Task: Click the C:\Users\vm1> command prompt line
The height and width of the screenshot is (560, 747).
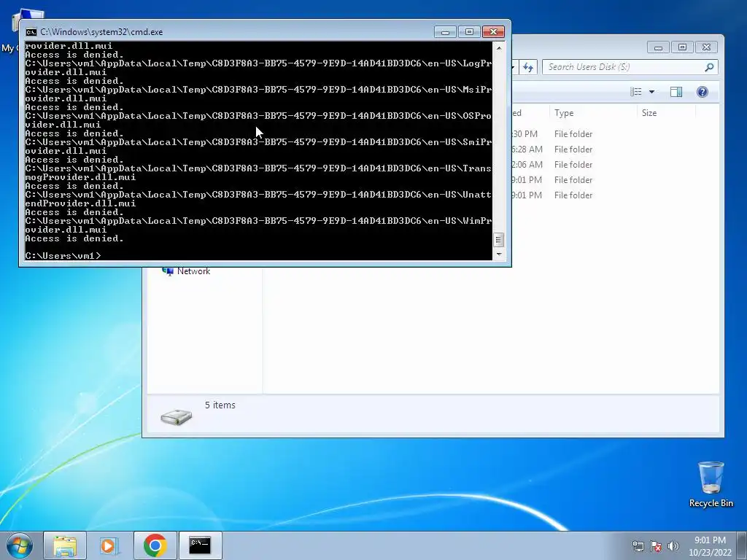Action: 63,256
